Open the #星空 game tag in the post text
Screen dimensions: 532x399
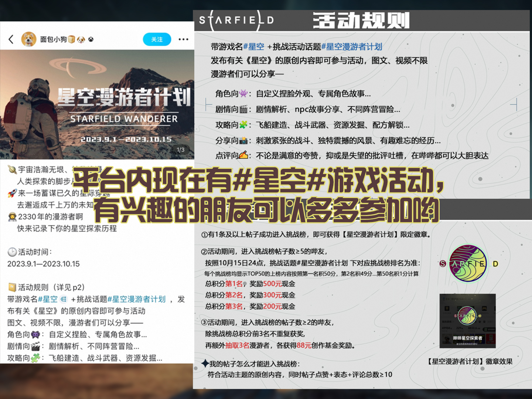click(48, 299)
